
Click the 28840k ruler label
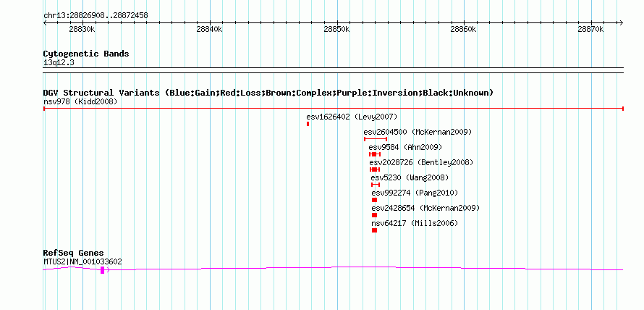point(210,30)
